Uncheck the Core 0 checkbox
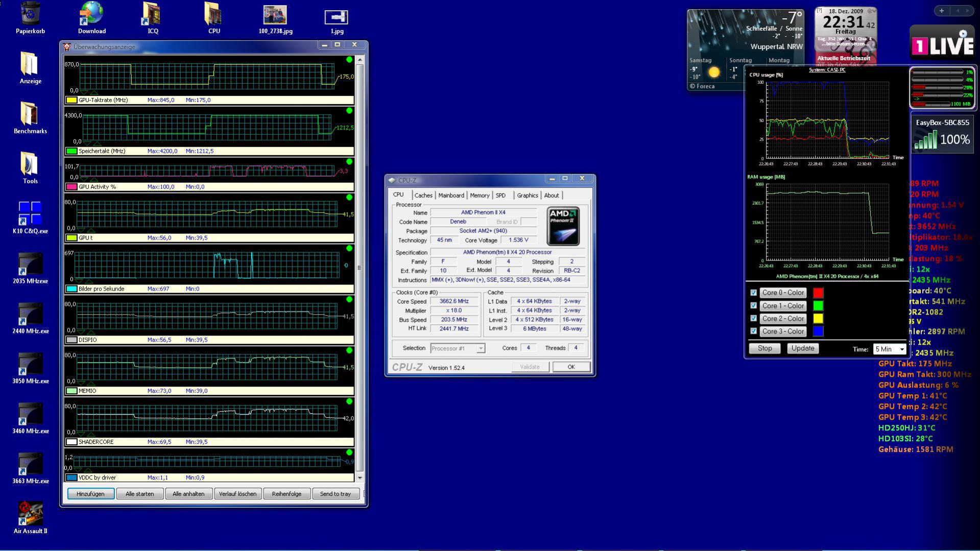 [753, 293]
